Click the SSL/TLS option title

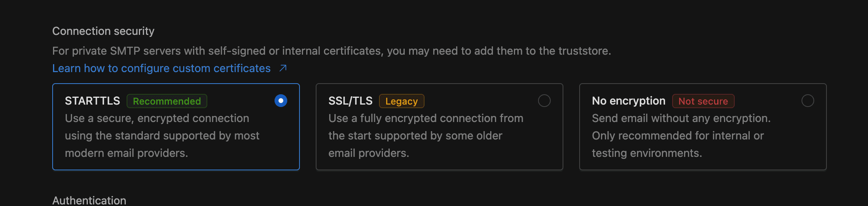pos(351,101)
